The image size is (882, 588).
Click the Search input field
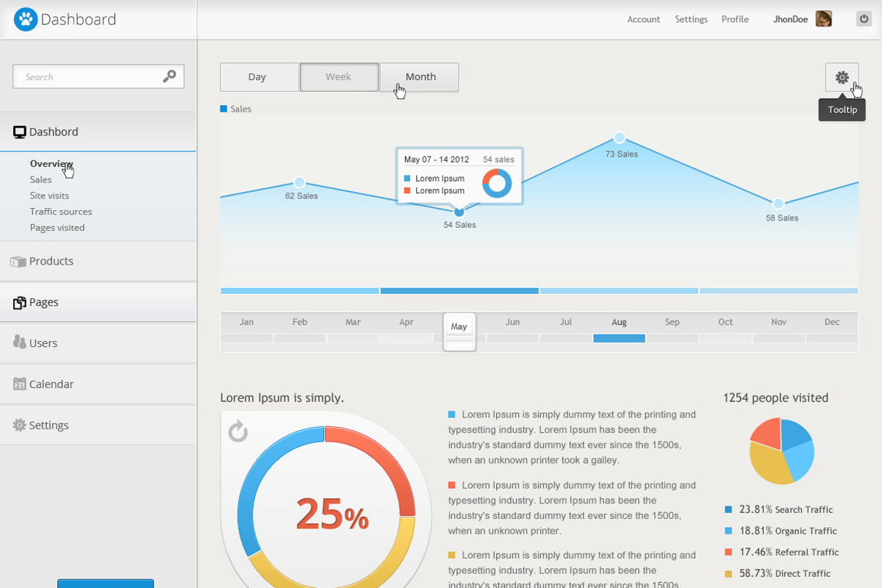[x=98, y=76]
